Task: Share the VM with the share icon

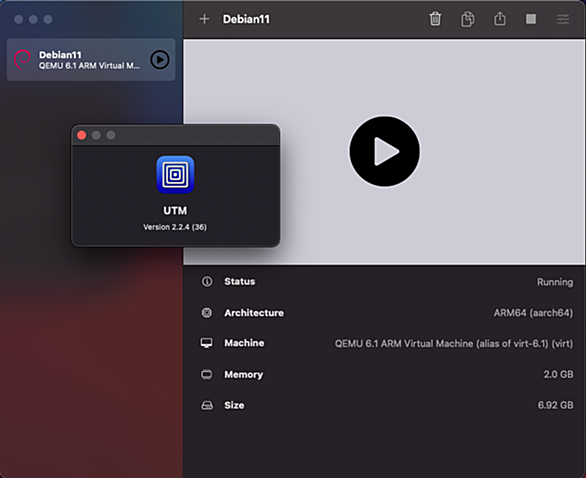Action: point(500,18)
